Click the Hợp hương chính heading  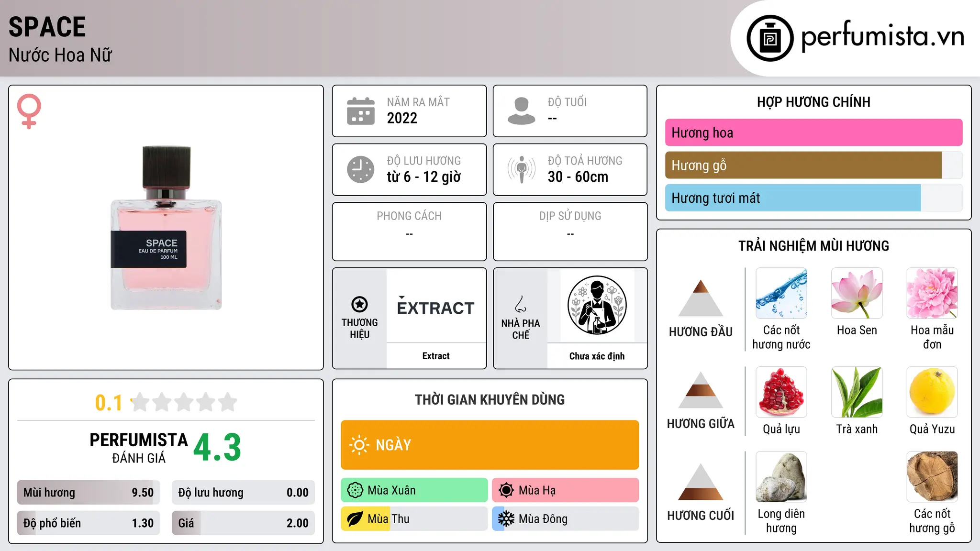(x=813, y=102)
